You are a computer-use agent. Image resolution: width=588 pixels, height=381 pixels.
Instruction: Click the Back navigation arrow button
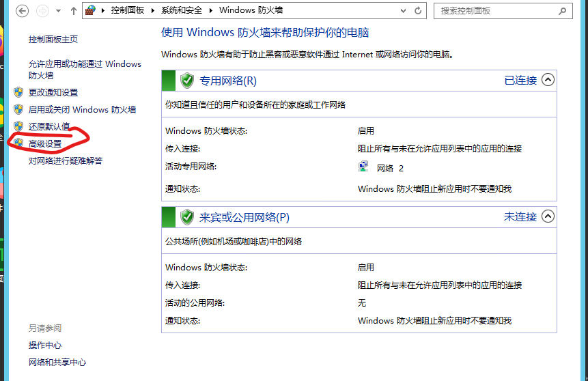[22, 11]
